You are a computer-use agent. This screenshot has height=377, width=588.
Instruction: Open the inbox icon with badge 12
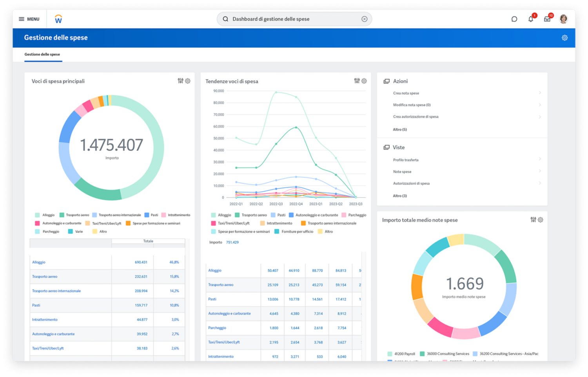tap(547, 19)
